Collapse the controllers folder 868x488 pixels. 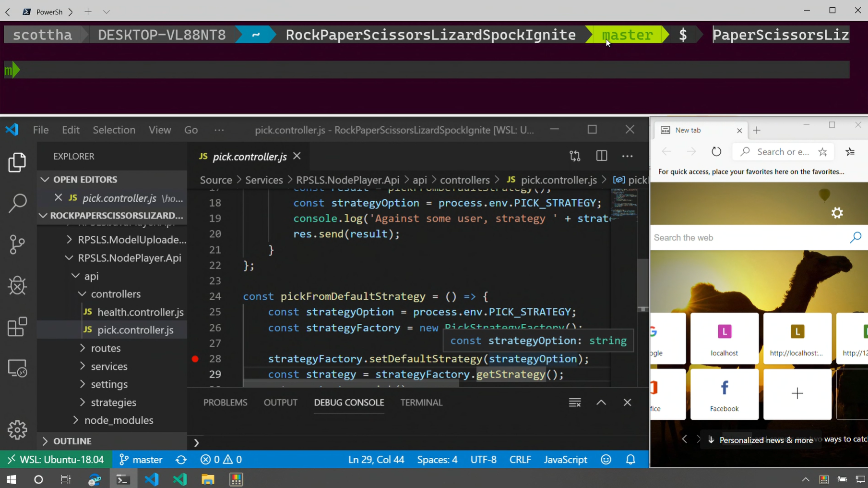115,294
